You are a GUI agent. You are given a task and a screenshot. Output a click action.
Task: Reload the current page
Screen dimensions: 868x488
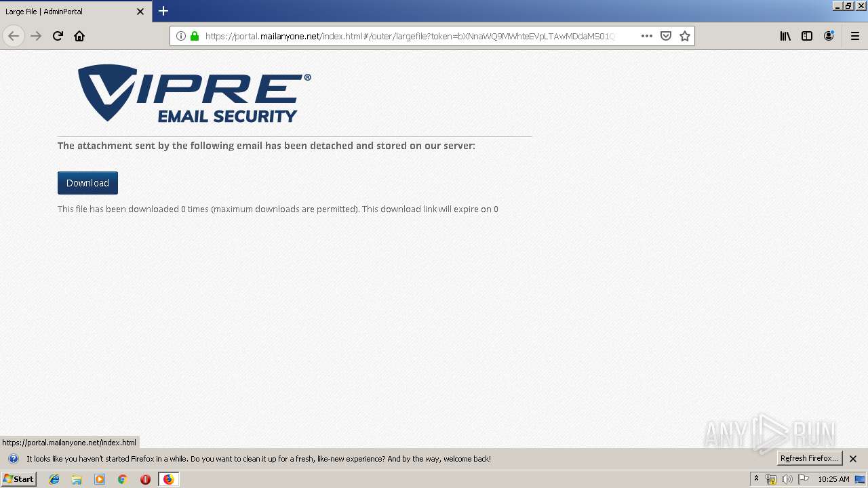pyautogui.click(x=58, y=36)
